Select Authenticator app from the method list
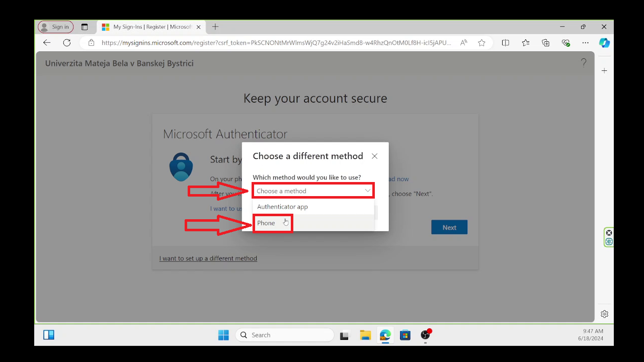The height and width of the screenshot is (362, 644). [314, 207]
